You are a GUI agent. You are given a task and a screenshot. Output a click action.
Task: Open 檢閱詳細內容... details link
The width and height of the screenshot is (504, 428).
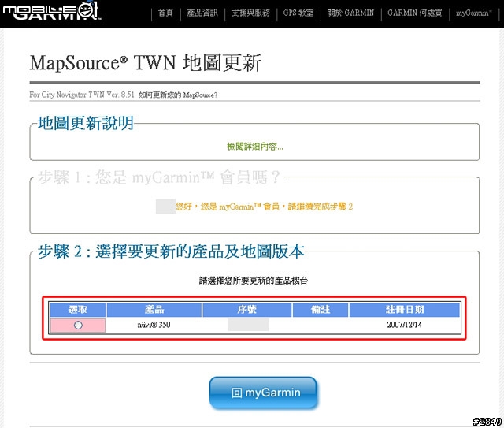coord(255,147)
